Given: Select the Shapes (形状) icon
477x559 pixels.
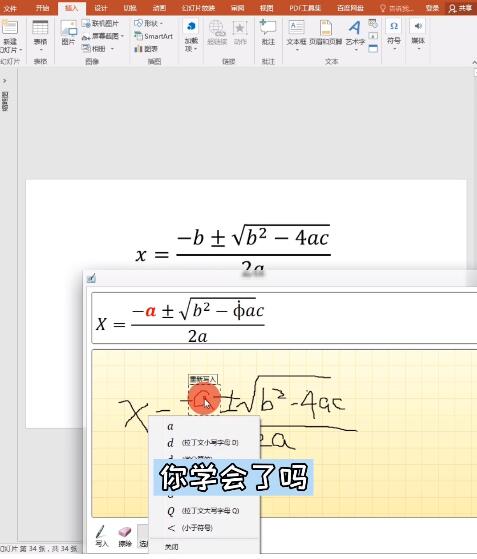Looking at the screenshot, I should pos(138,24).
